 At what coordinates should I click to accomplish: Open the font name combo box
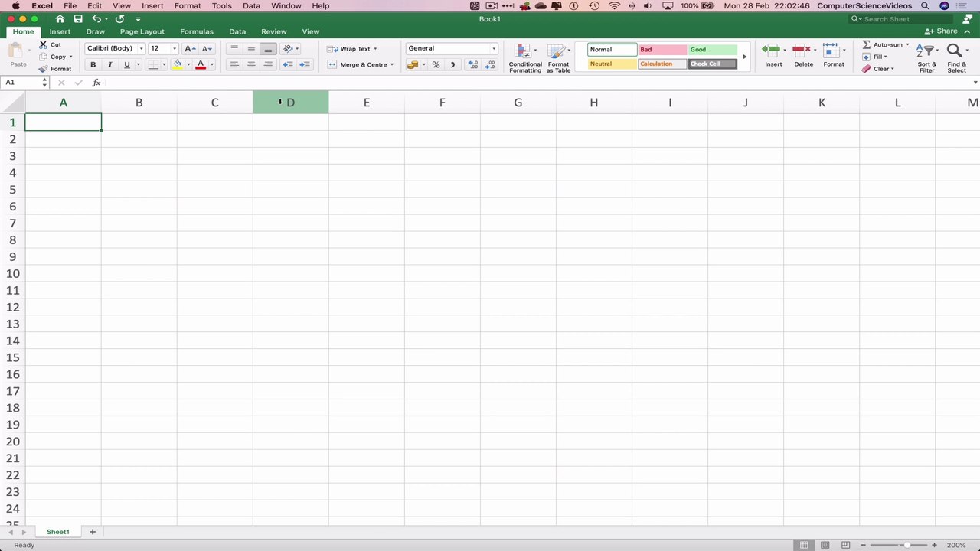coord(115,48)
